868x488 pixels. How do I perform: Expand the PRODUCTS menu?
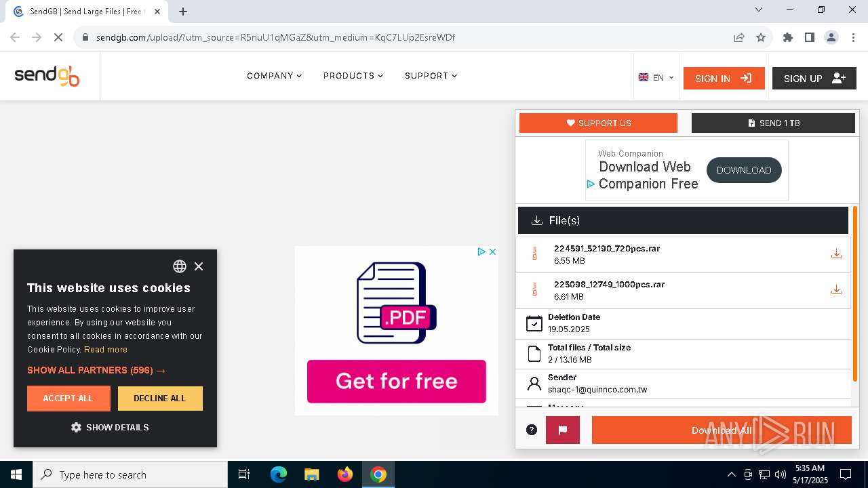(353, 76)
